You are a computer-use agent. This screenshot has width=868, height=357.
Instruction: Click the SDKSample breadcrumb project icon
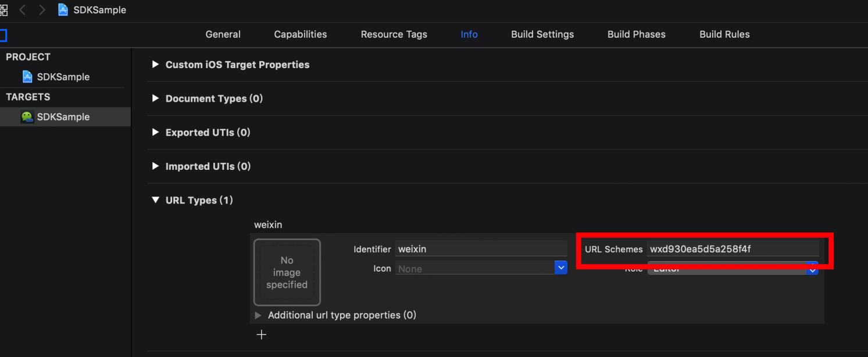(x=63, y=10)
